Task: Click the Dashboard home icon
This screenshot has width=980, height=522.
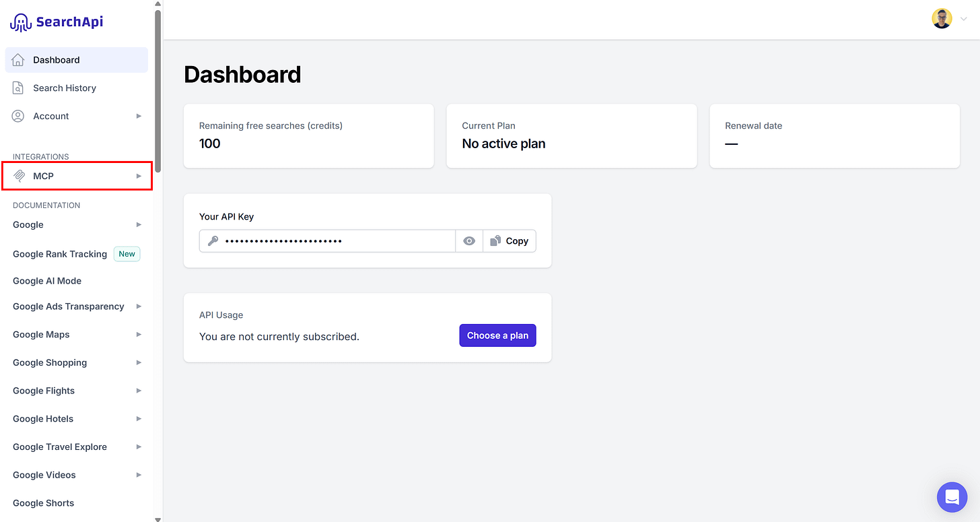Action: click(18, 60)
